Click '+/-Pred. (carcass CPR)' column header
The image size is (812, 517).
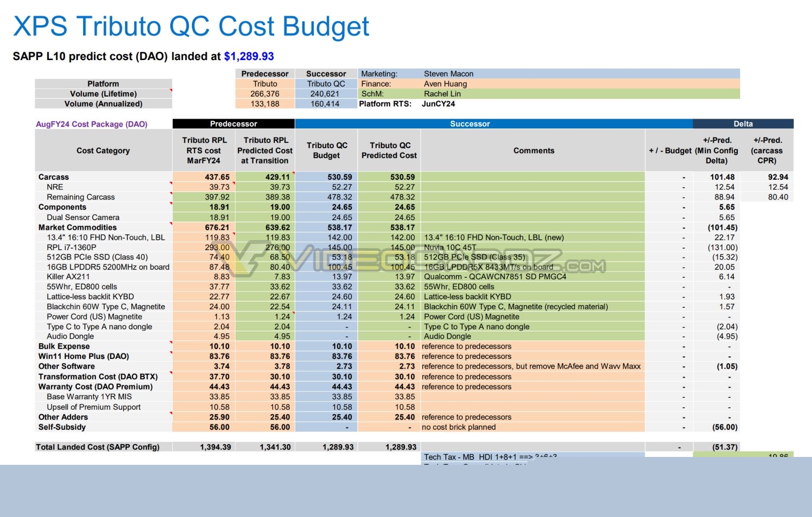[767, 150]
